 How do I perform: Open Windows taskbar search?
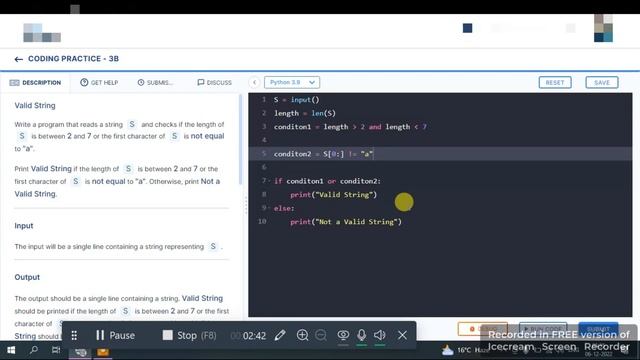[x=34, y=350]
